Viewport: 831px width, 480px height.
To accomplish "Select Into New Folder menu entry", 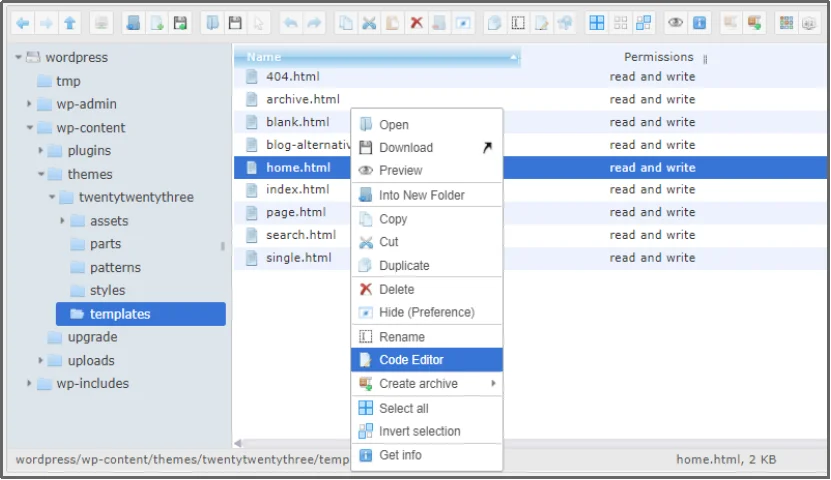I will pyautogui.click(x=427, y=195).
